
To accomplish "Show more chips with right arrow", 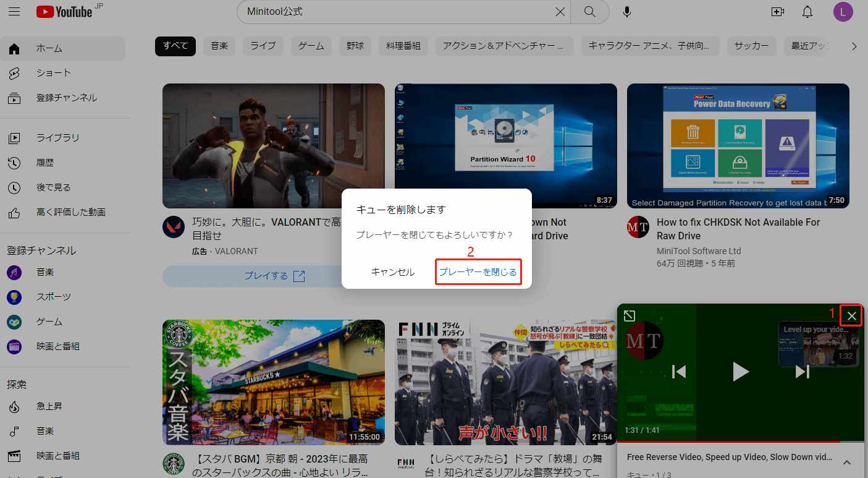I will 854,46.
